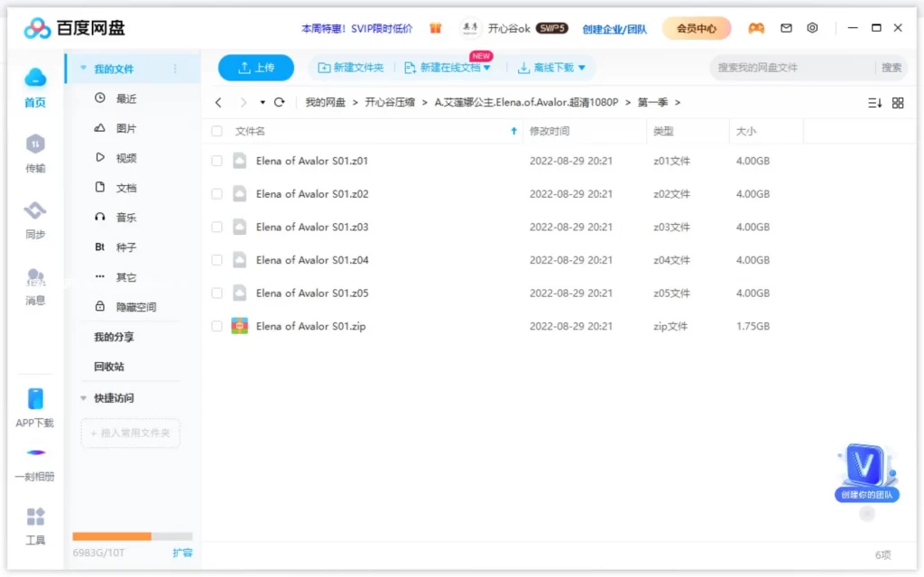Select 图片 in the sidebar

coord(126,128)
